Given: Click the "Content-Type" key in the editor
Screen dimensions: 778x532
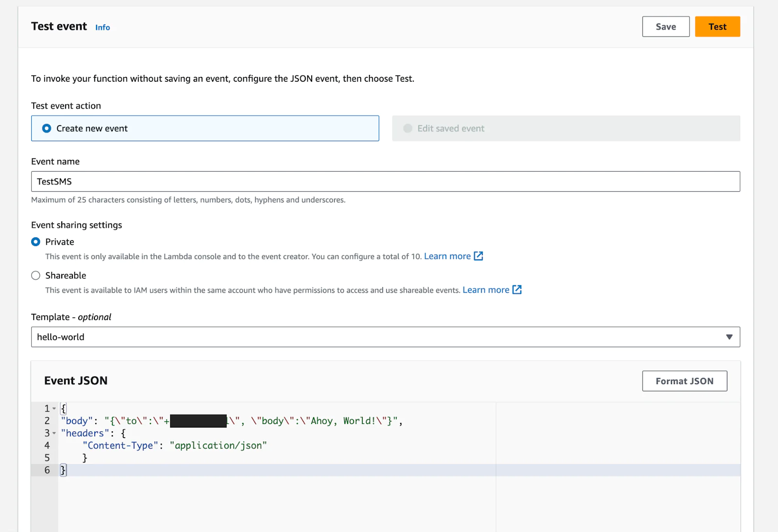Looking at the screenshot, I should pyautogui.click(x=121, y=445).
